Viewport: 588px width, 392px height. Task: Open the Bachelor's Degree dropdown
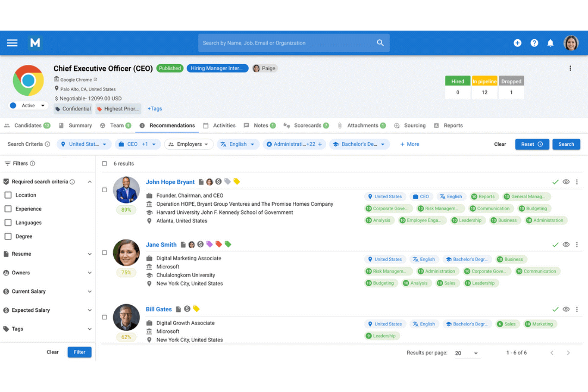coord(359,144)
